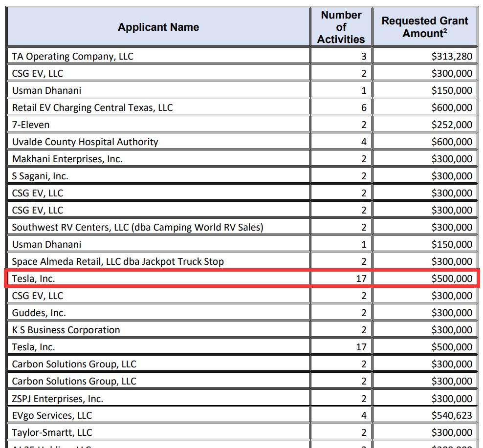This screenshot has width=483, height=448.
Task: Click $600,000 in the Retail EV Charging row
Action: [425, 107]
